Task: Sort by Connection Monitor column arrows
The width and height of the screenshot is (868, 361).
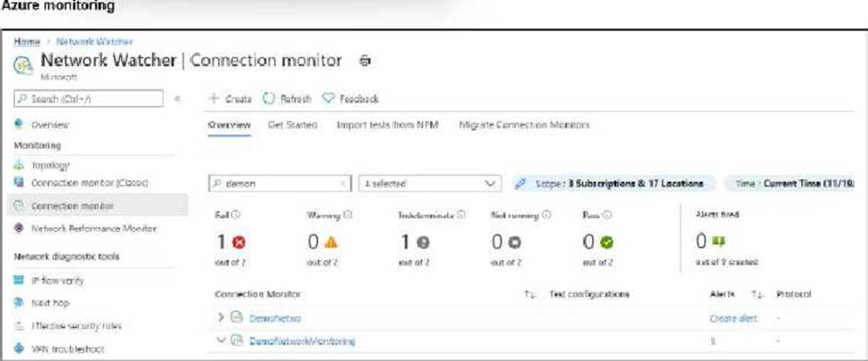Action: [x=531, y=294]
